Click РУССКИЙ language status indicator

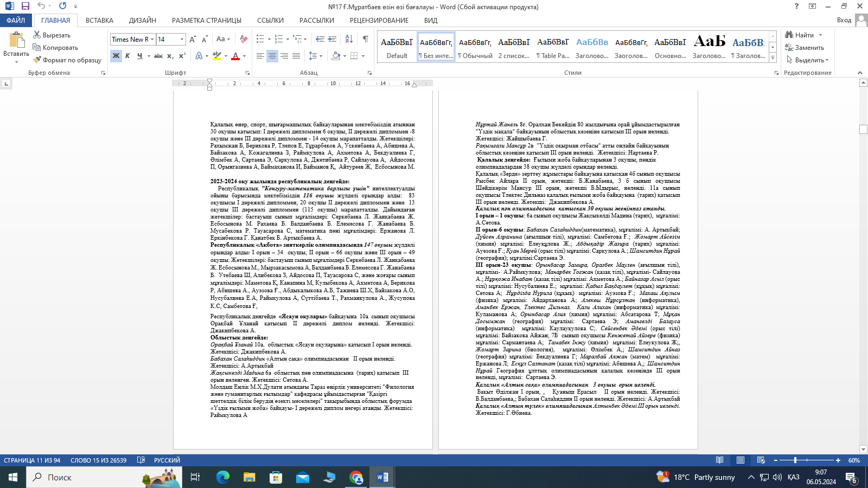coord(167,460)
